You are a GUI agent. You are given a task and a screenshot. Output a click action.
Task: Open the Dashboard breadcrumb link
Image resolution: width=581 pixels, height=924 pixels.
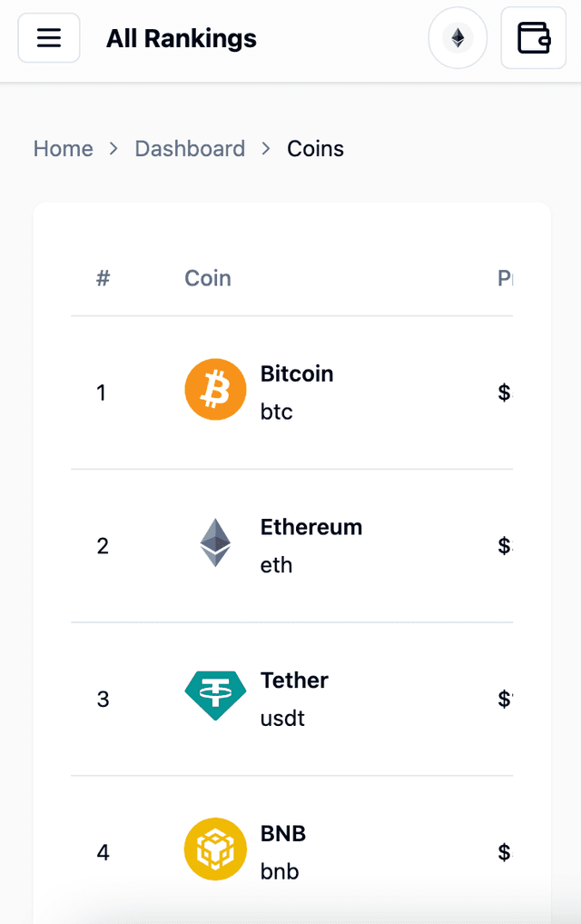click(x=190, y=148)
